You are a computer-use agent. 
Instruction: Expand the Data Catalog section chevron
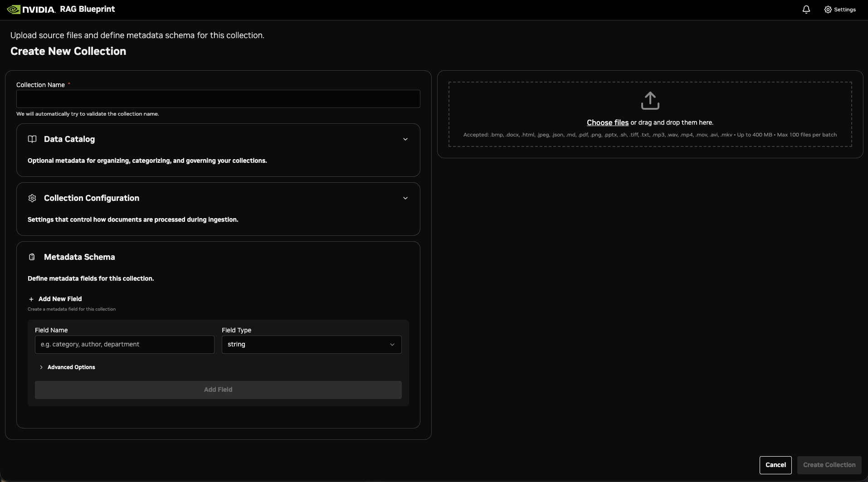point(405,139)
